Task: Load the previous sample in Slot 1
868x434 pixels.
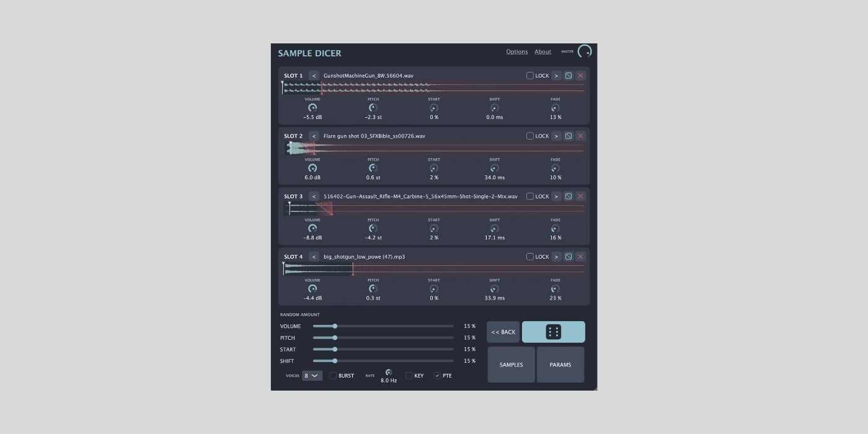Action: [x=314, y=76]
